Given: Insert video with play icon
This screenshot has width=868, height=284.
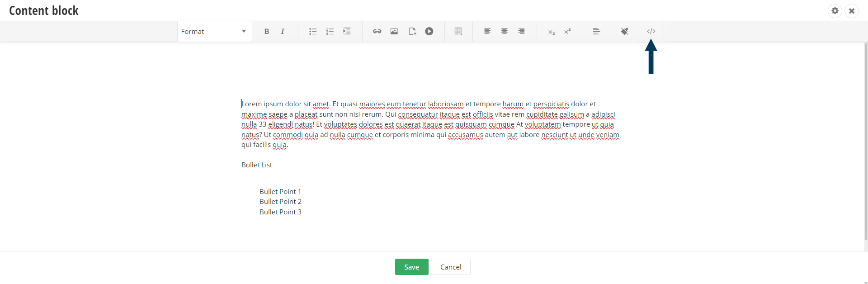Looking at the screenshot, I should point(429,31).
